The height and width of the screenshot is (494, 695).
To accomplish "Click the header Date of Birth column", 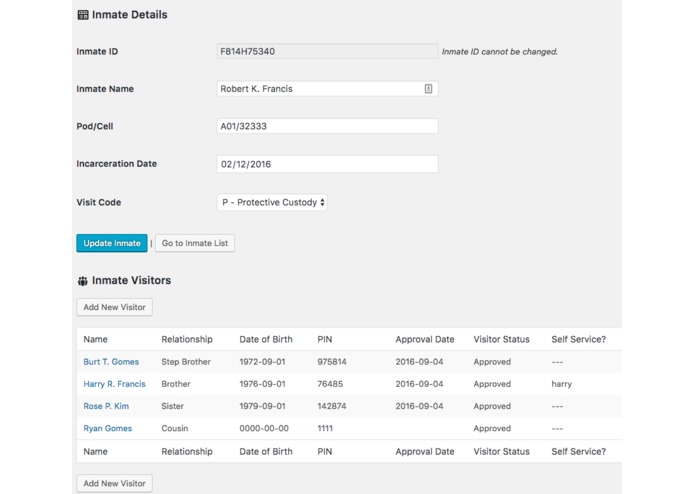I will [x=266, y=339].
